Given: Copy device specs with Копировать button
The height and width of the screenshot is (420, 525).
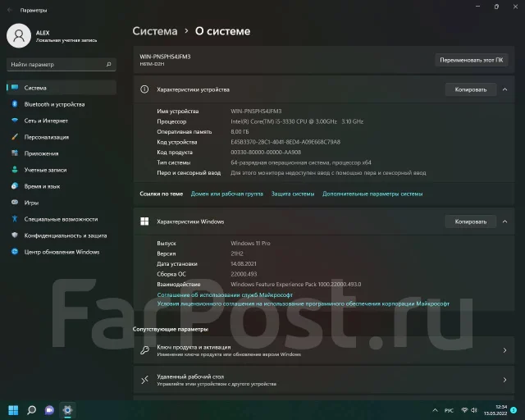Looking at the screenshot, I should coord(470,89).
